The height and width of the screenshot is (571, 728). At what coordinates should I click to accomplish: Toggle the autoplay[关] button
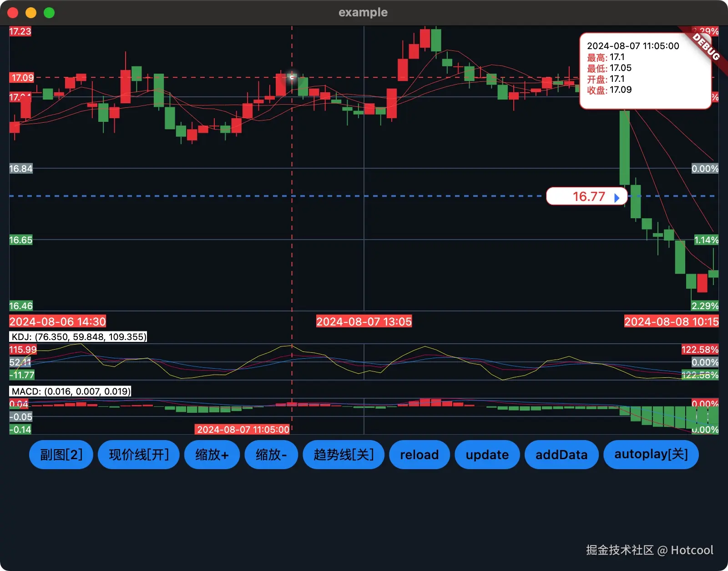click(x=651, y=454)
